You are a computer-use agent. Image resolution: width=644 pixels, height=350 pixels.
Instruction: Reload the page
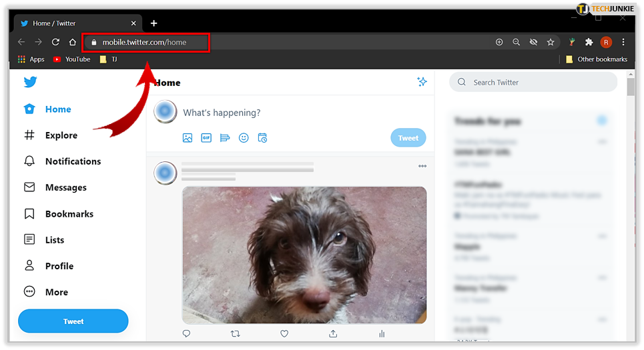coord(55,42)
